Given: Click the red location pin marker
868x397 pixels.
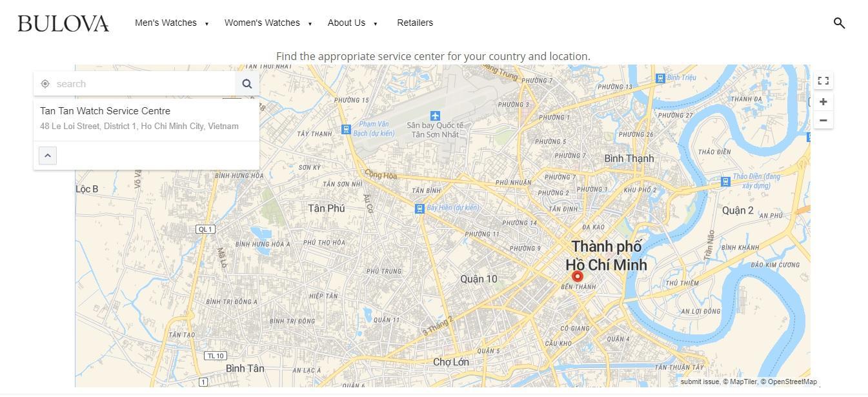Looking at the screenshot, I should coord(578,276).
